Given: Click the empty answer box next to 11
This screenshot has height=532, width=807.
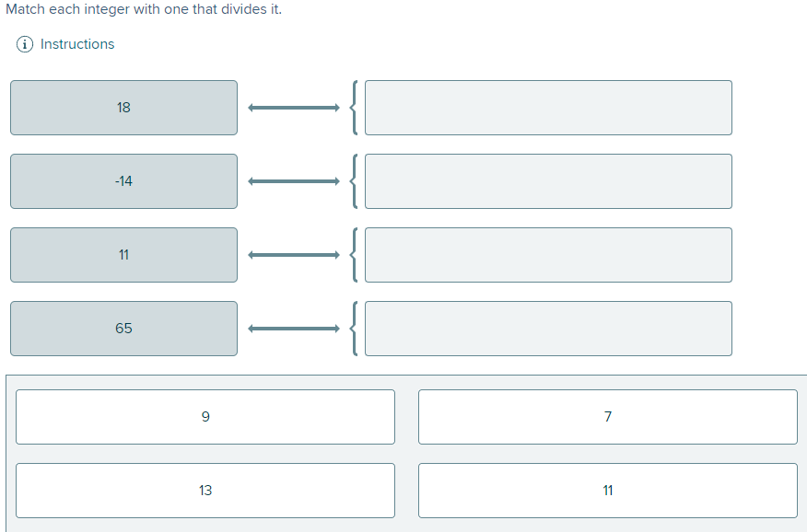Looking at the screenshot, I should tap(547, 255).
